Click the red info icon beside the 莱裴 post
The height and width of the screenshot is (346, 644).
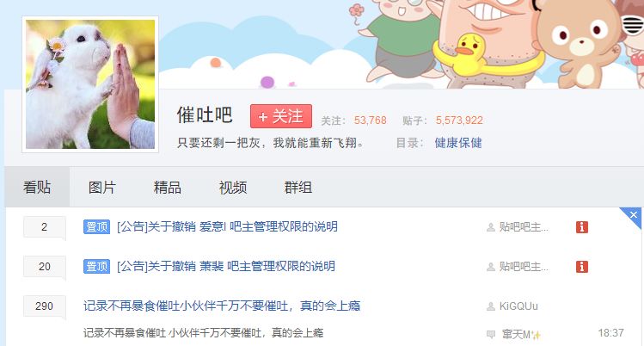coord(581,267)
